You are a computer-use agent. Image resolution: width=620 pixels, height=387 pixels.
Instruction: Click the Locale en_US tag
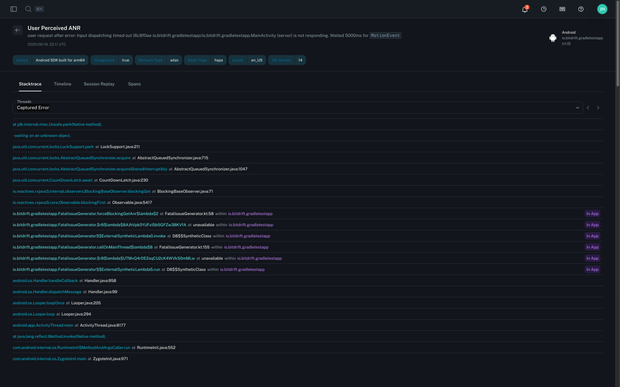coord(247,60)
